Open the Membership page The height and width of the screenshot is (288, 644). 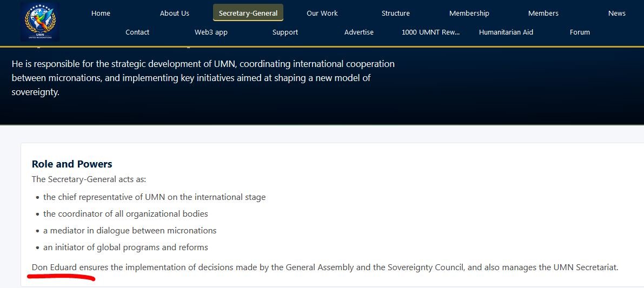coord(469,14)
